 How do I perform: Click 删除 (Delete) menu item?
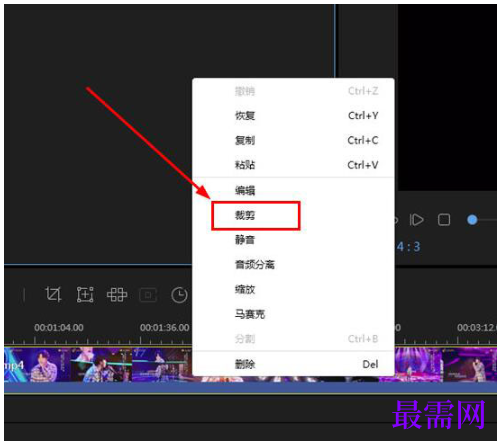[x=293, y=364]
